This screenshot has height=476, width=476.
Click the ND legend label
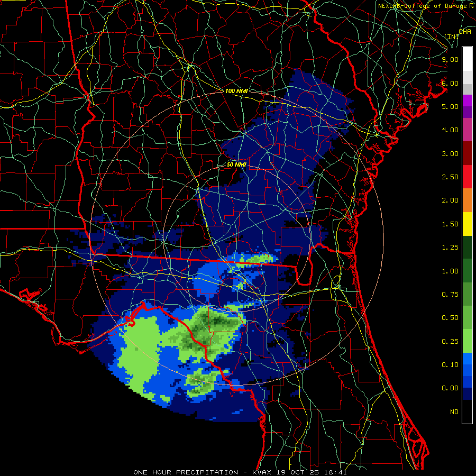pyautogui.click(x=454, y=412)
